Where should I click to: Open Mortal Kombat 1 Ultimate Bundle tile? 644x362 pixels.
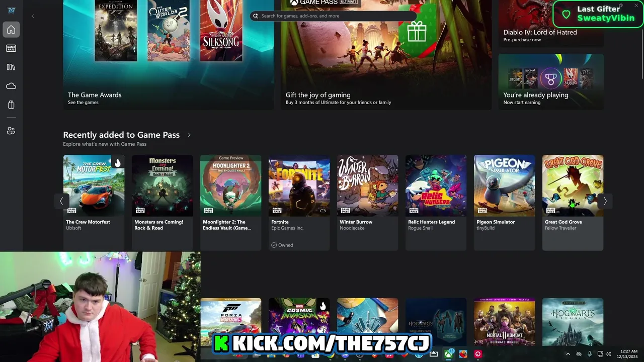pyautogui.click(x=504, y=322)
